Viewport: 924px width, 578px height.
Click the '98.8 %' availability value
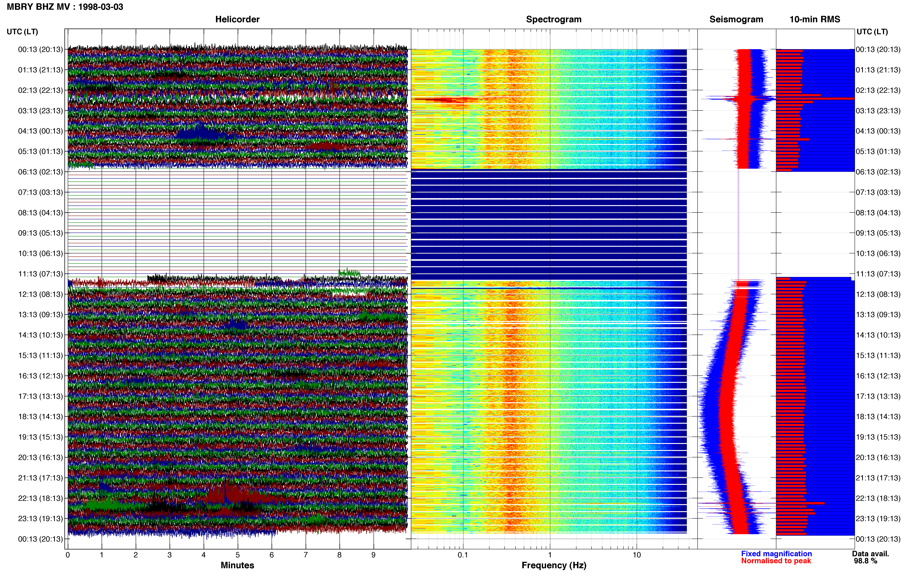point(865,561)
